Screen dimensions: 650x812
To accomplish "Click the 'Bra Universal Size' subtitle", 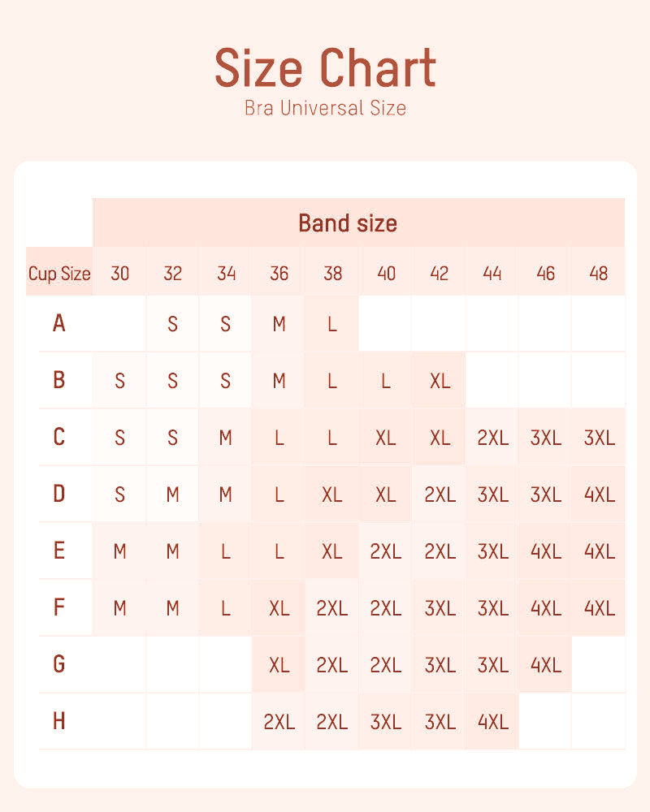I will tap(325, 107).
